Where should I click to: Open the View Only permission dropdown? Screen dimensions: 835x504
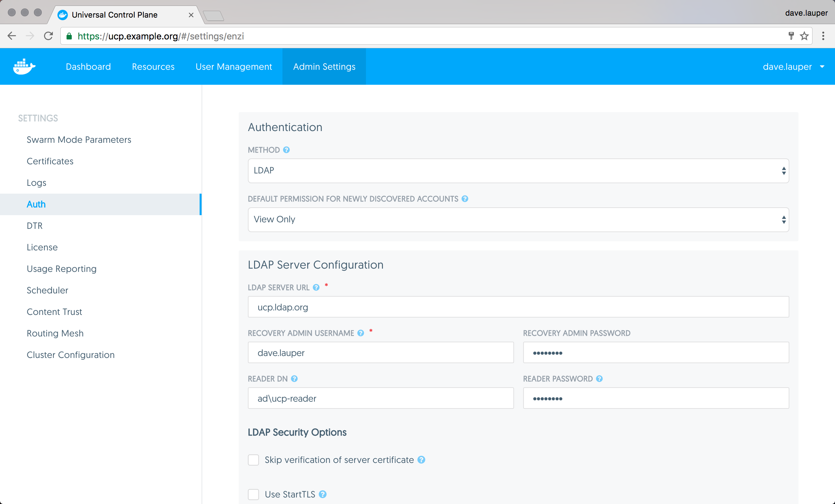coord(518,219)
